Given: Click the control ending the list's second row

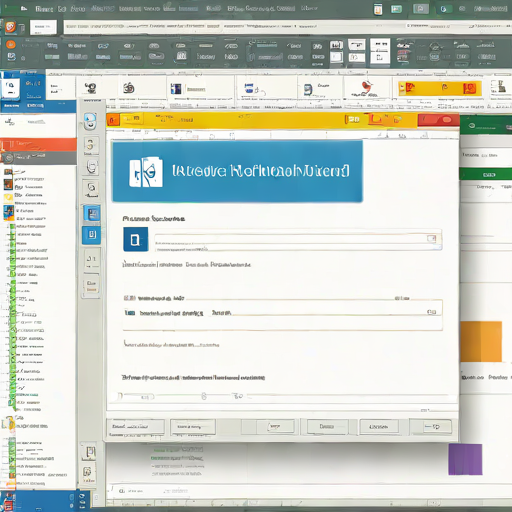Looking at the screenshot, I should click(431, 312).
